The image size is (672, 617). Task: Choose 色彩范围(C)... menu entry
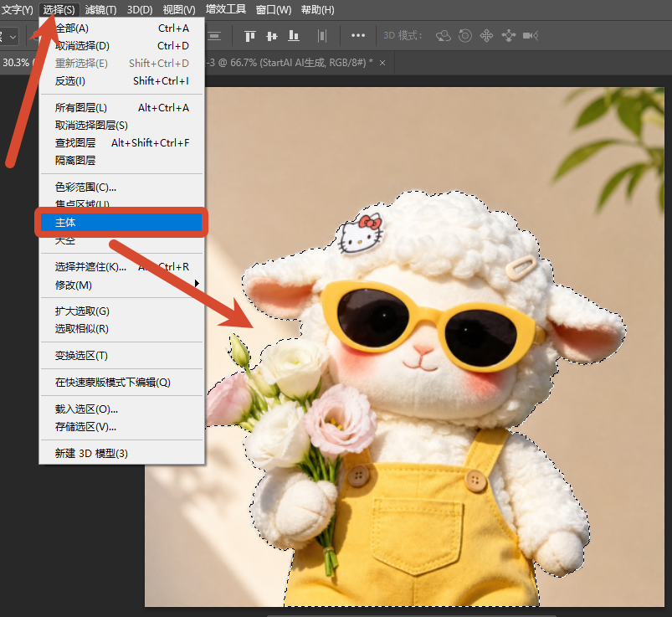[x=121, y=187]
